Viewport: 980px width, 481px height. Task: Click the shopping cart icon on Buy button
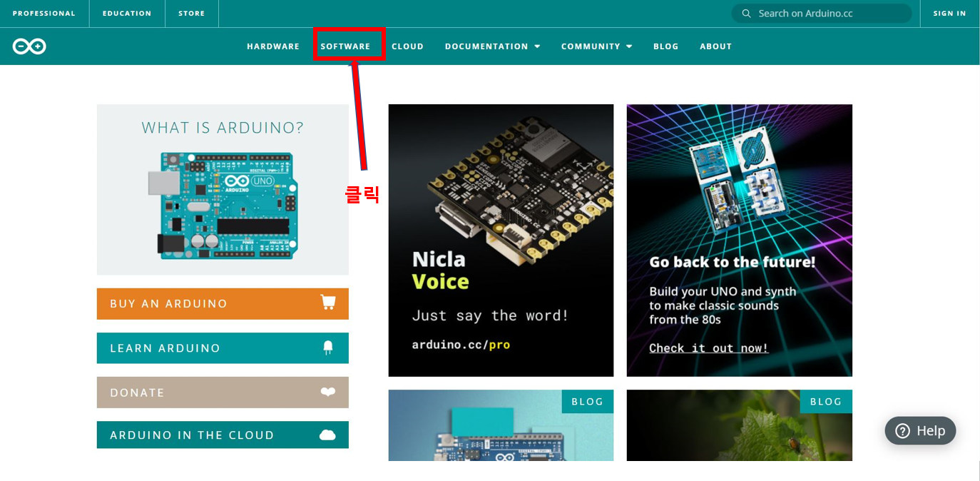click(x=328, y=303)
